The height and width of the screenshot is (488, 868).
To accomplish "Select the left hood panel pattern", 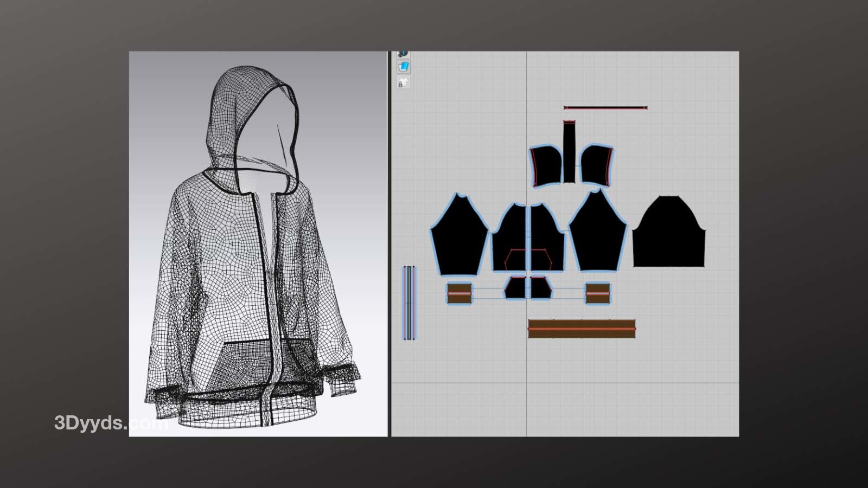I will [x=546, y=165].
